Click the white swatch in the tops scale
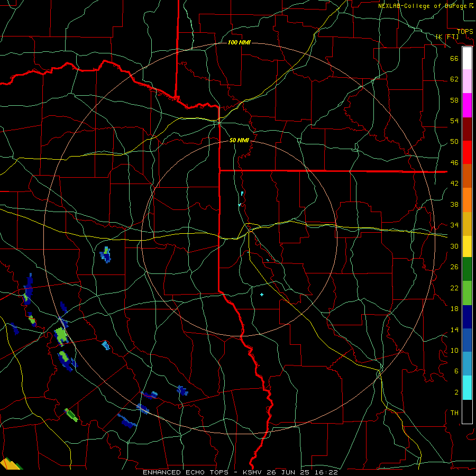This screenshot has height=476, width=476. coord(467,58)
